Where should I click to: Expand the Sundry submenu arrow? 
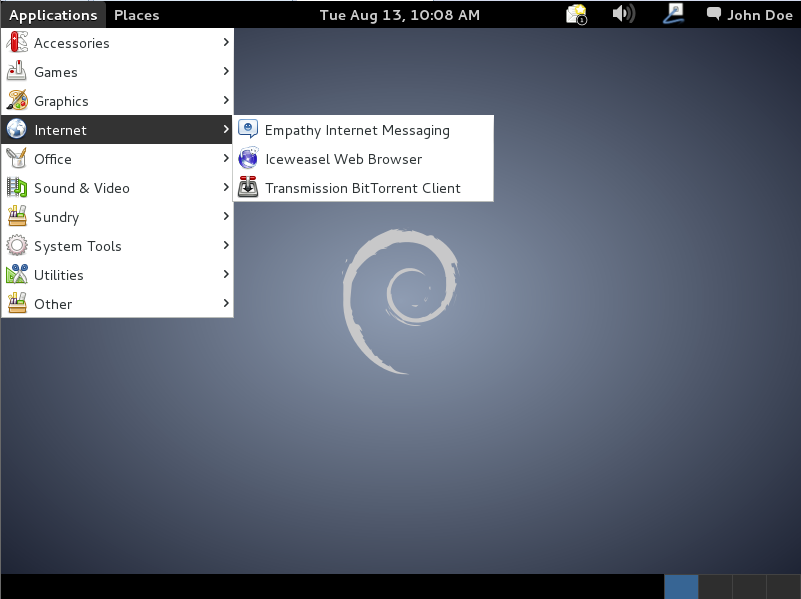226,217
